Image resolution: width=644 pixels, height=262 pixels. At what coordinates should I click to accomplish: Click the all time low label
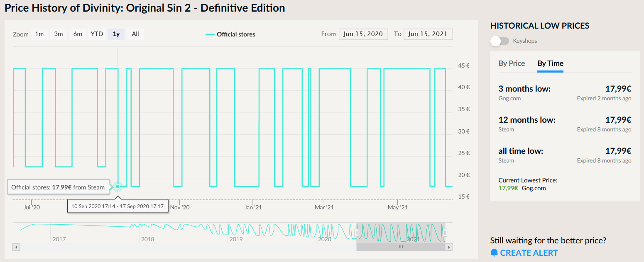521,151
